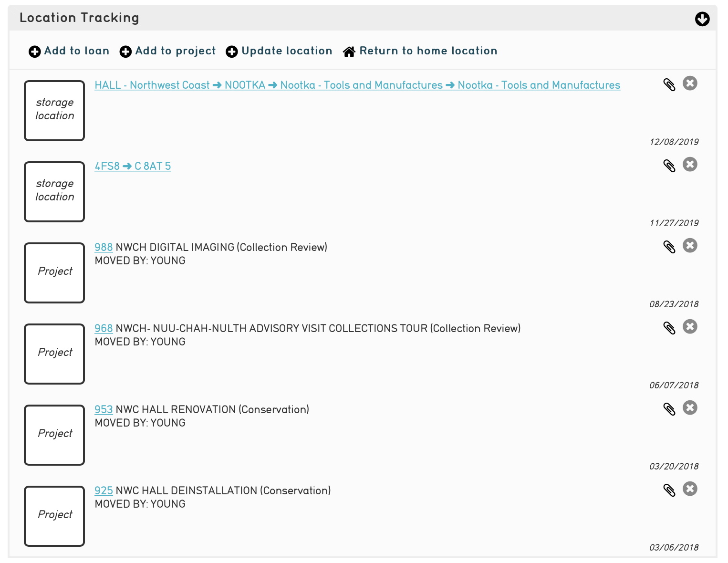Remove the 12/08/2019 storage location entry

click(690, 83)
